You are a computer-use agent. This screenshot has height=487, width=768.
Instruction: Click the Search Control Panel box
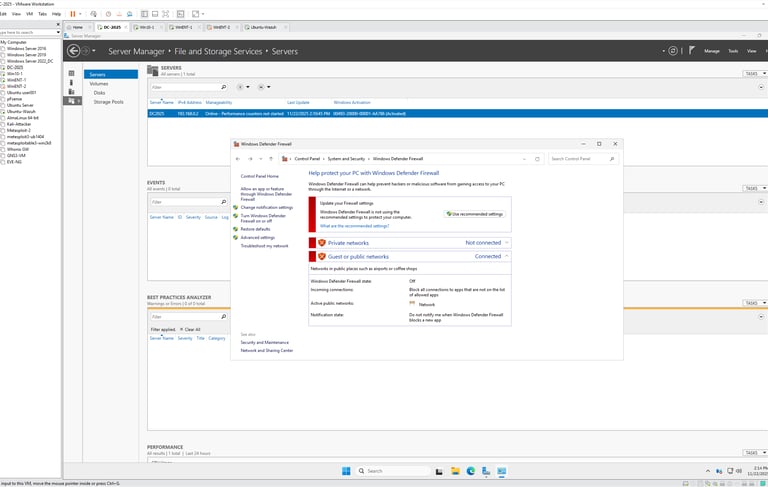pyautogui.click(x=583, y=159)
